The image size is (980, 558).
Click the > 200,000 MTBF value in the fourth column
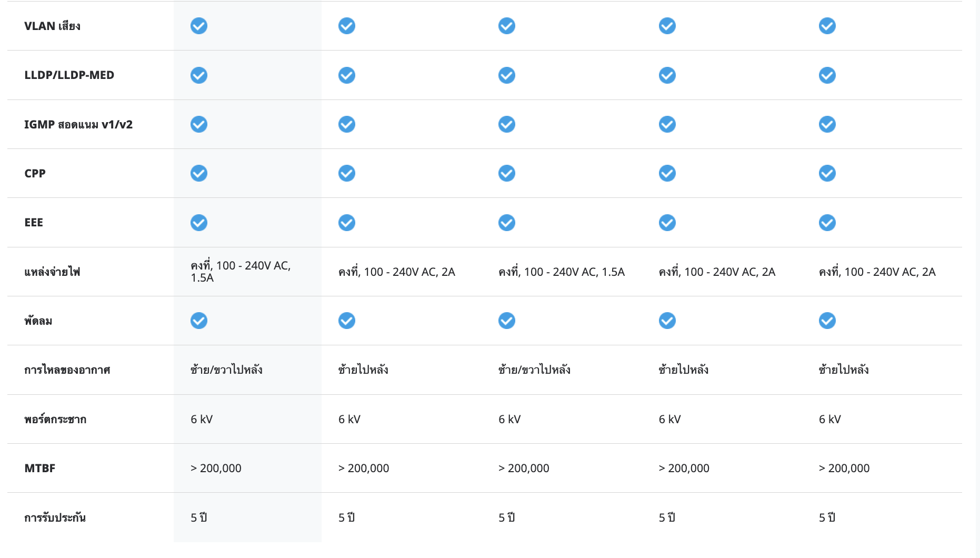click(x=684, y=469)
